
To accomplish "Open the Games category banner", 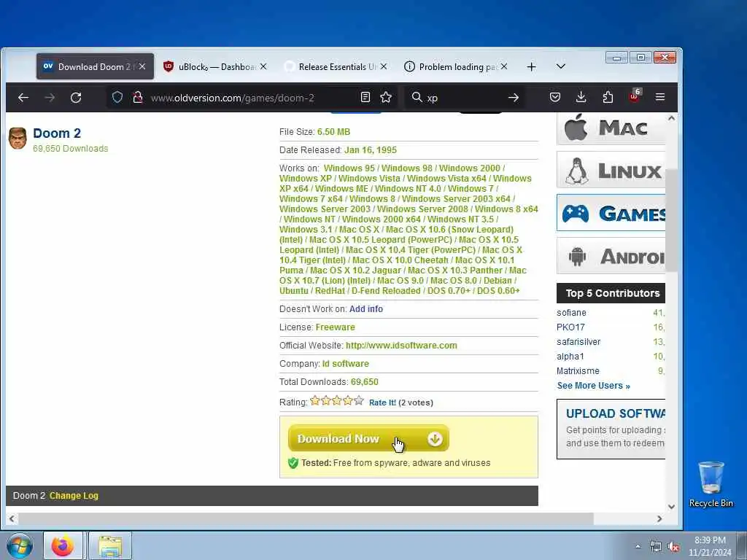I will pyautogui.click(x=611, y=213).
